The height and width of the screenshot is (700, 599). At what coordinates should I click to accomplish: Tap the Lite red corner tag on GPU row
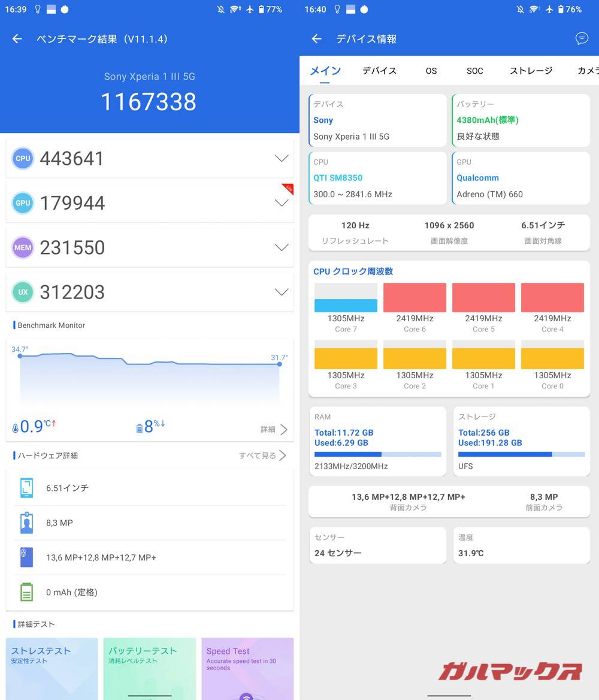click(288, 188)
